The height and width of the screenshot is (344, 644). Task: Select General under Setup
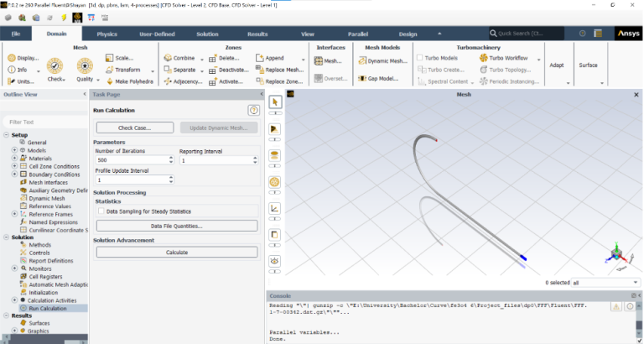click(x=37, y=143)
